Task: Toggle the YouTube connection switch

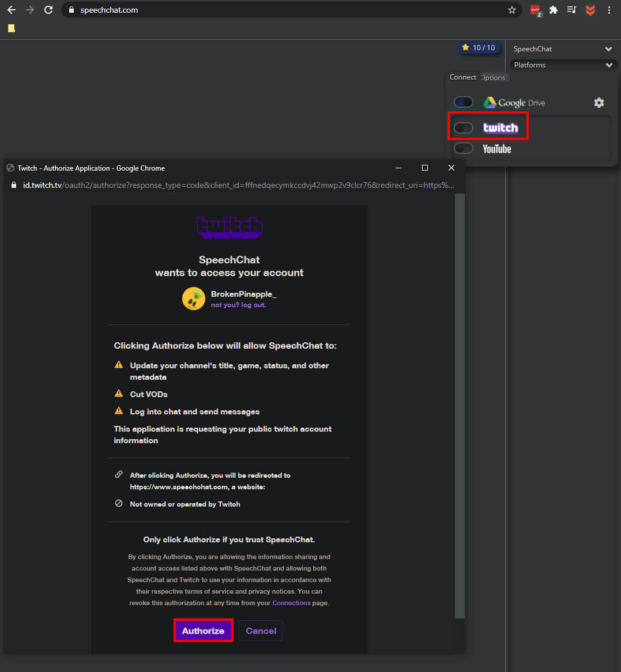Action: pyautogui.click(x=463, y=148)
